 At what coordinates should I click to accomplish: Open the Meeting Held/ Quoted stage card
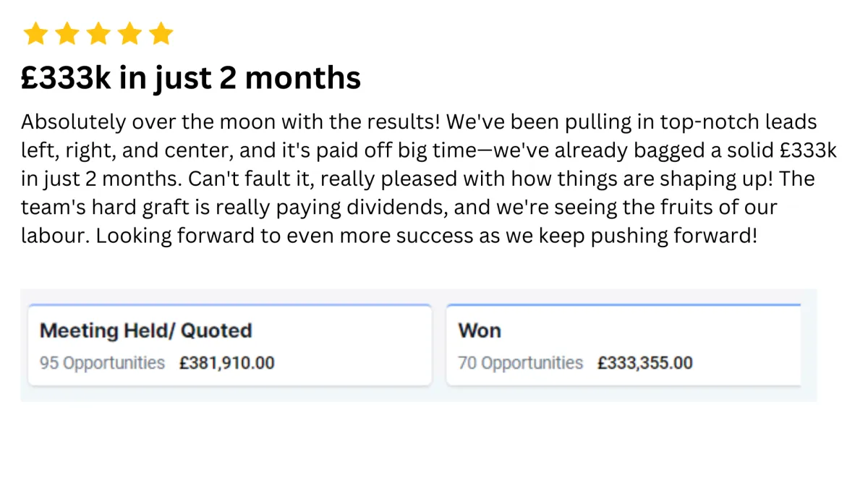click(230, 345)
